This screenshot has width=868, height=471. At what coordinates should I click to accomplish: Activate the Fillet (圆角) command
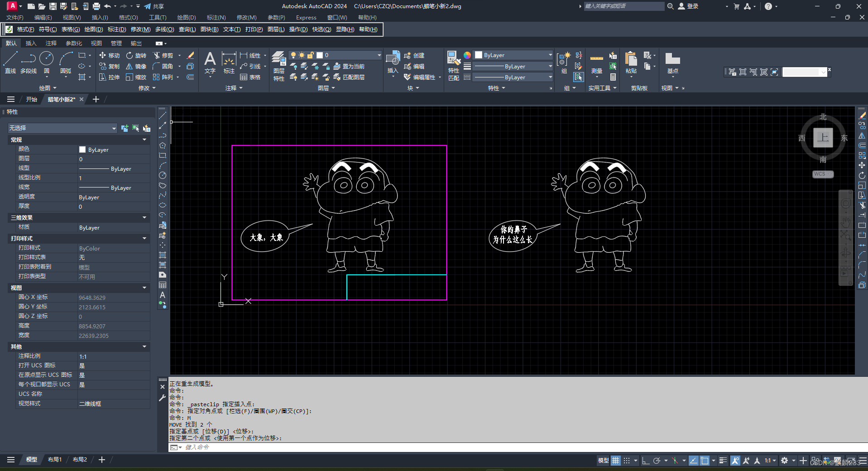click(x=163, y=66)
